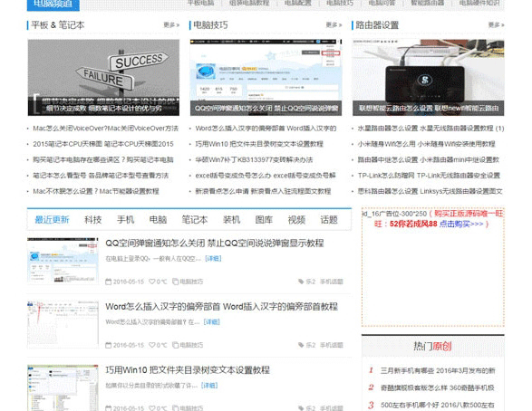
Task: Open thumbnail of QQ空间弹窗通知 article in list
Action: tap(63, 261)
